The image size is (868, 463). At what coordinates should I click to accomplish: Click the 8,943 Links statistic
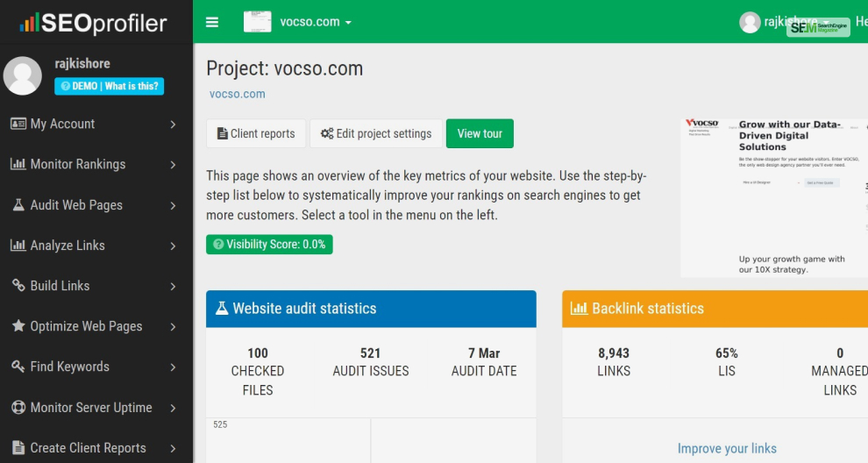614,361
